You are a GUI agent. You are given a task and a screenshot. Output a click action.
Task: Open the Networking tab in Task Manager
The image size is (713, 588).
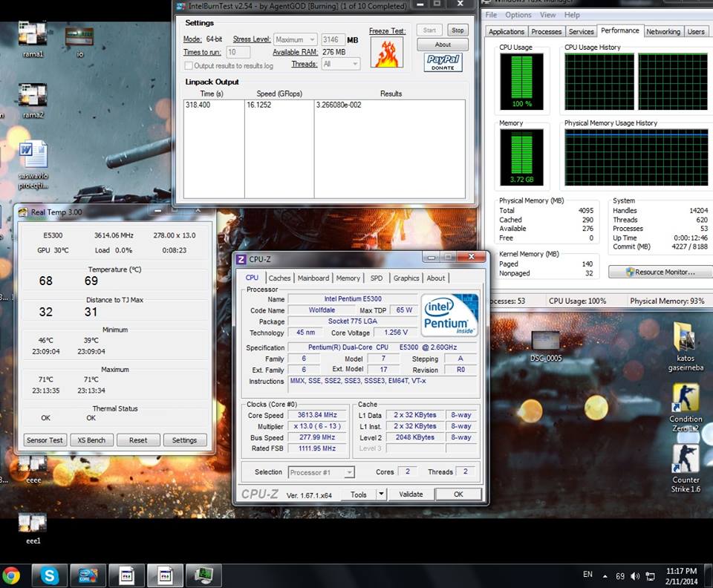point(662,32)
